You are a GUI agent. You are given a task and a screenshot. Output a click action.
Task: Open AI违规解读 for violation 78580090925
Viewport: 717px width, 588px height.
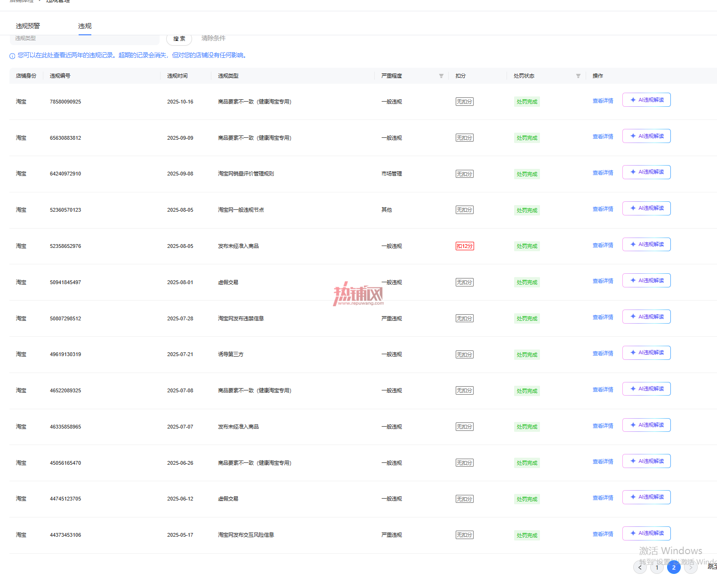coord(646,100)
